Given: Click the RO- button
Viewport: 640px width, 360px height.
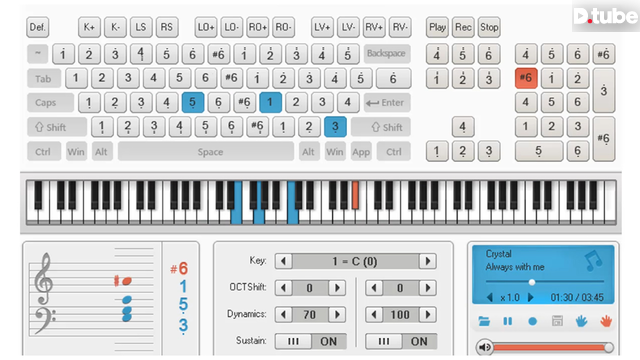Looking at the screenshot, I should coord(283,27).
